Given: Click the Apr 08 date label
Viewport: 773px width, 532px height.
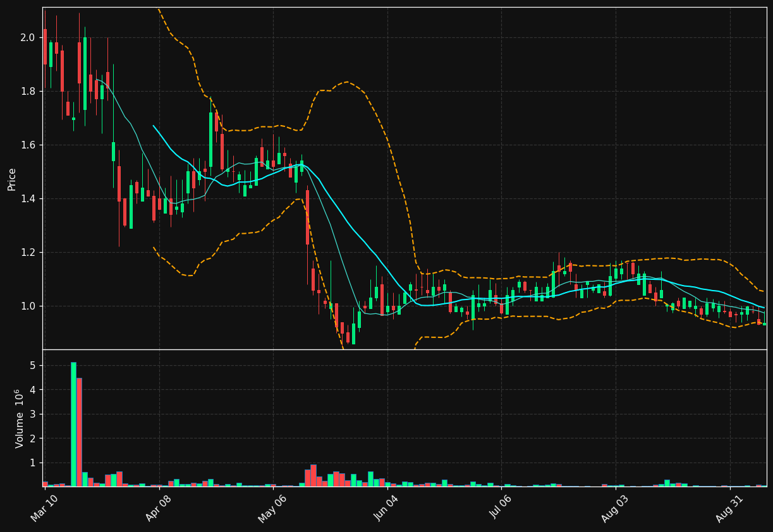Looking at the screenshot, I should [159, 509].
